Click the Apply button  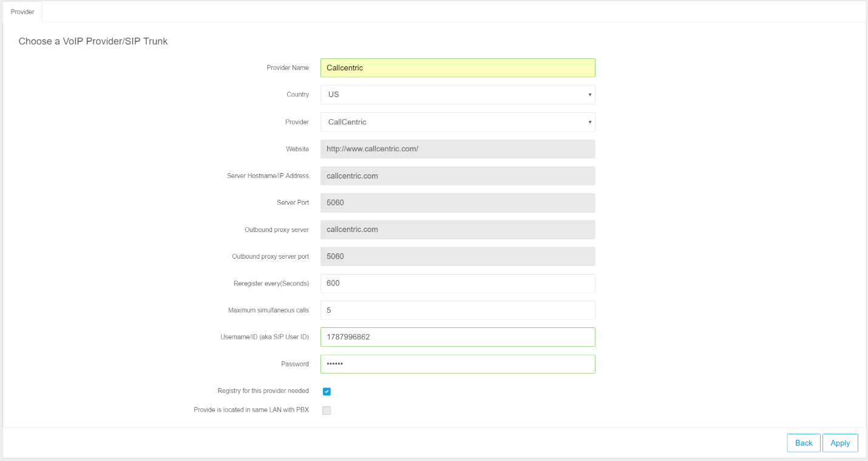pyautogui.click(x=840, y=443)
